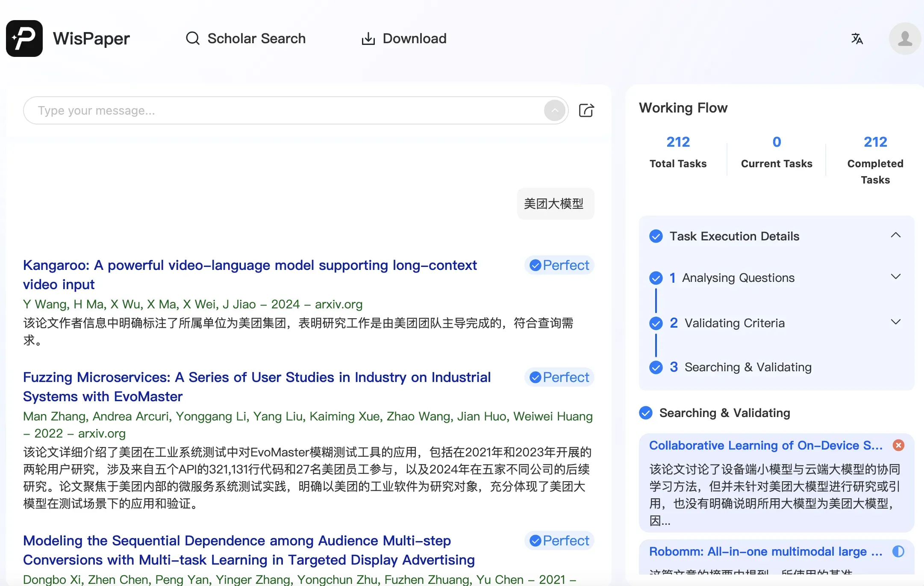Open the Kangaroo video-language model paper link
Viewport: 924px width, 586px height.
(250, 265)
